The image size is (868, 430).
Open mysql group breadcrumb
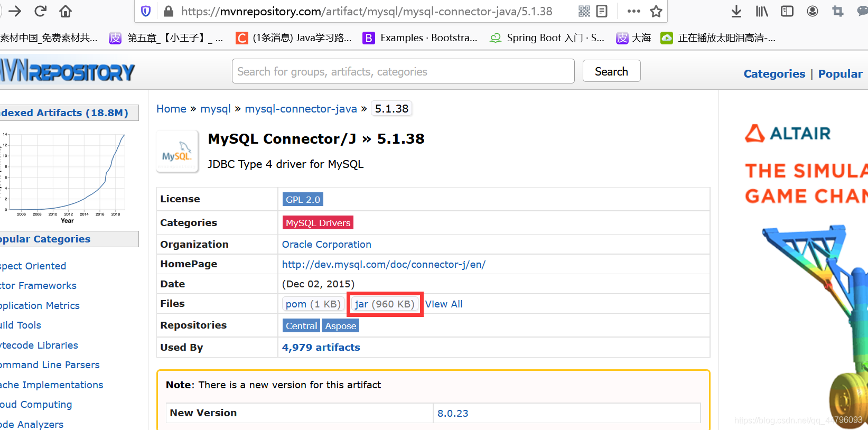216,109
